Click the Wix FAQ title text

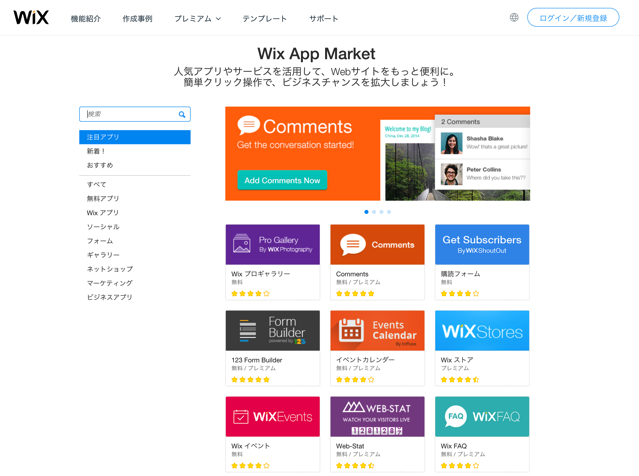click(x=454, y=446)
